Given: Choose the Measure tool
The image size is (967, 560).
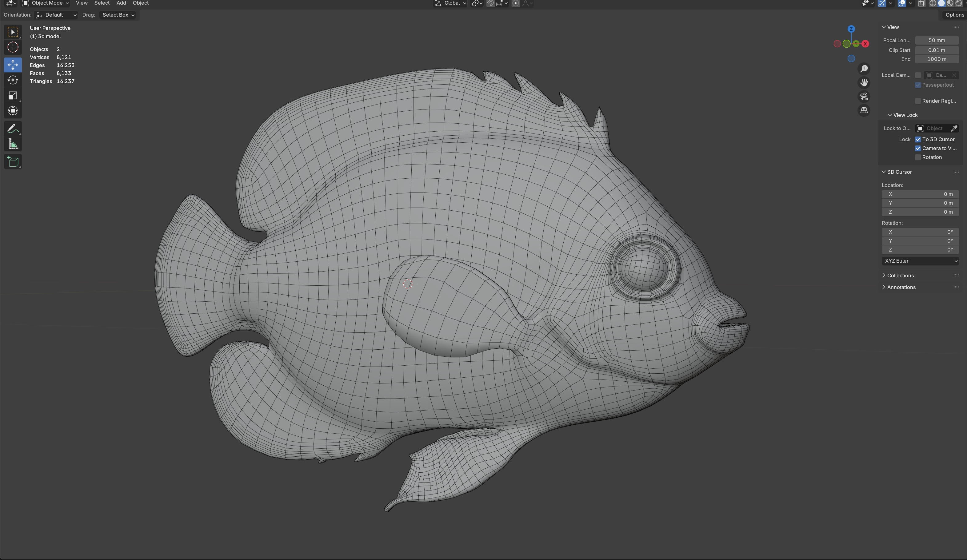Looking at the screenshot, I should click(x=13, y=145).
